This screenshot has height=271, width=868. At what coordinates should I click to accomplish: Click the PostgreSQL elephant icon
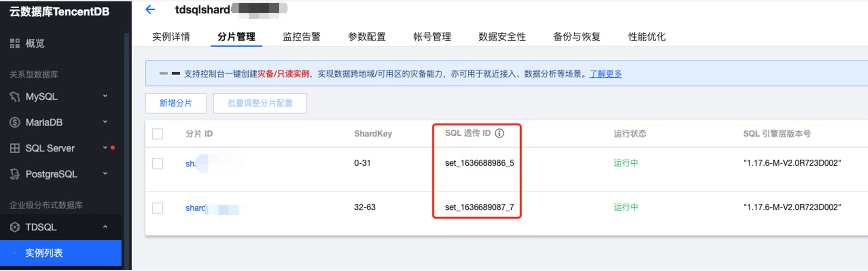pos(15,174)
